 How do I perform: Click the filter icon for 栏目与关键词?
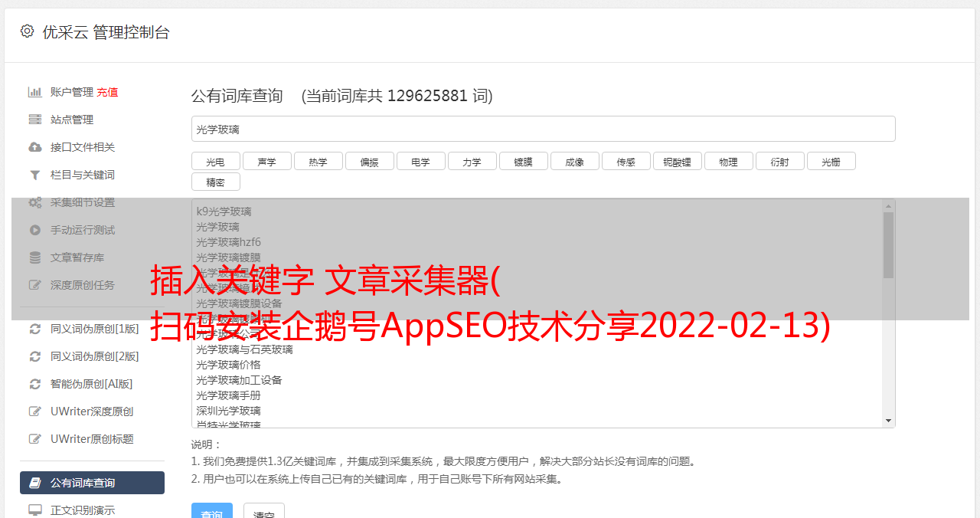pyautogui.click(x=35, y=175)
